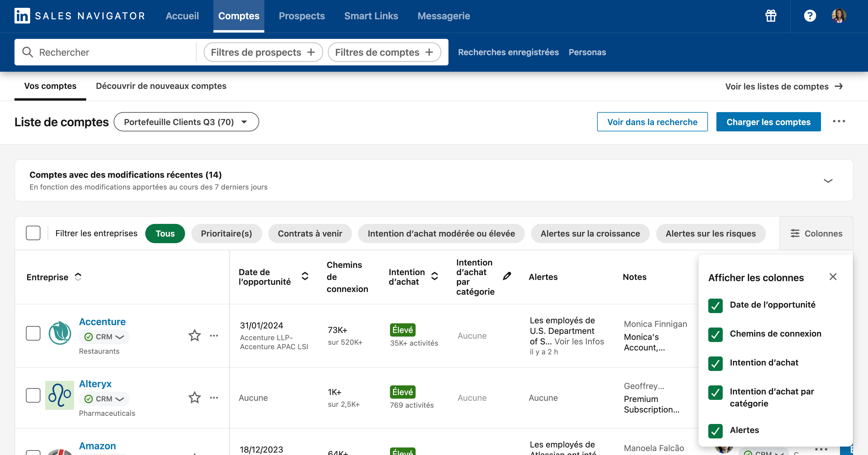Open Voir les Infos link in Accenture alert
Screen dimensions: 868x455
click(579, 341)
